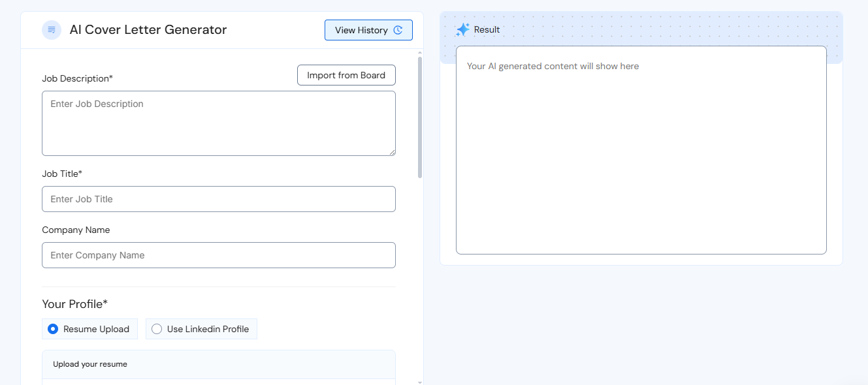The height and width of the screenshot is (385, 868).
Task: Click the Result header banner
Action: click(641, 29)
